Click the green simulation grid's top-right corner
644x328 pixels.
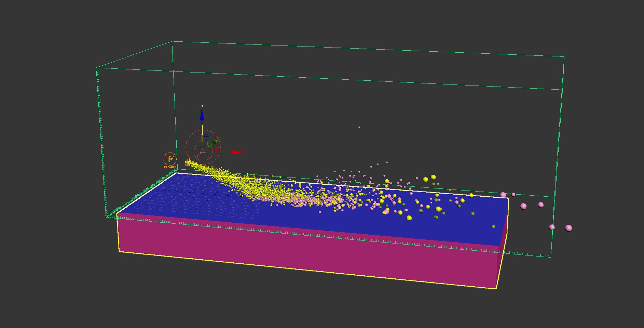564,57
